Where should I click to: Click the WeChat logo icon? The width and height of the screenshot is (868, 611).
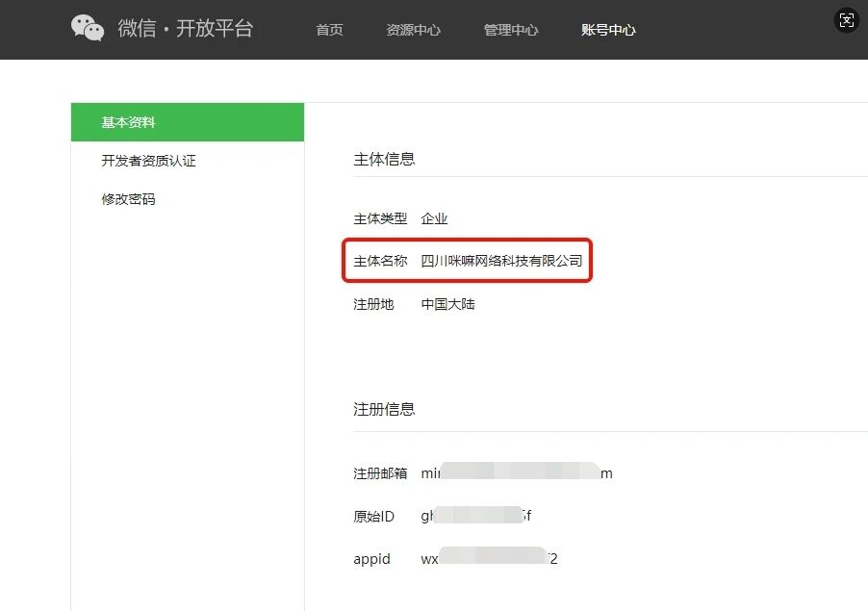88,28
